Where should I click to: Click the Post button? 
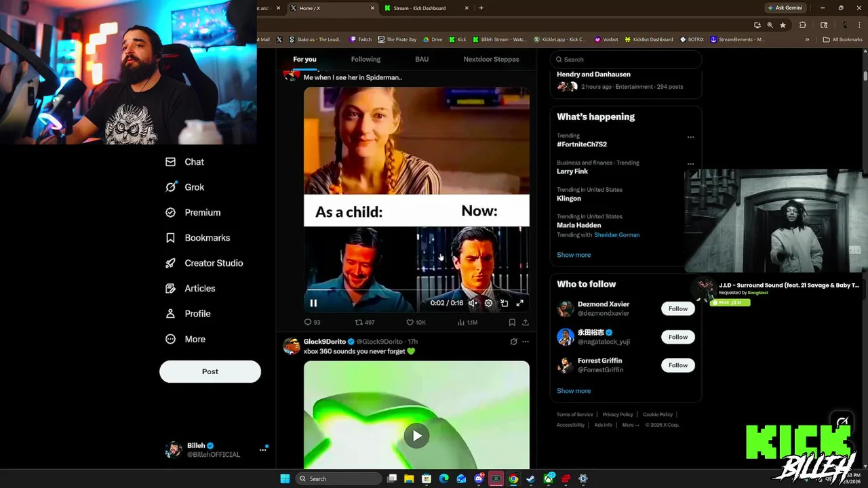coord(210,371)
